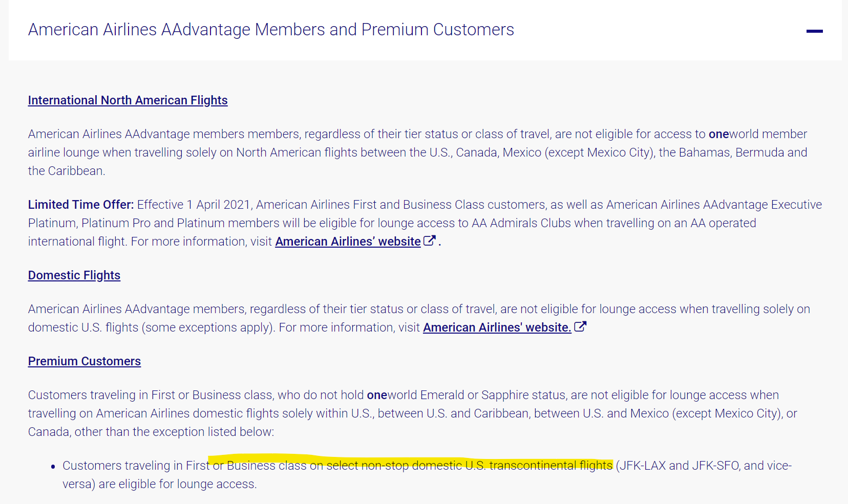Open the Premium Customers heading link

84,361
